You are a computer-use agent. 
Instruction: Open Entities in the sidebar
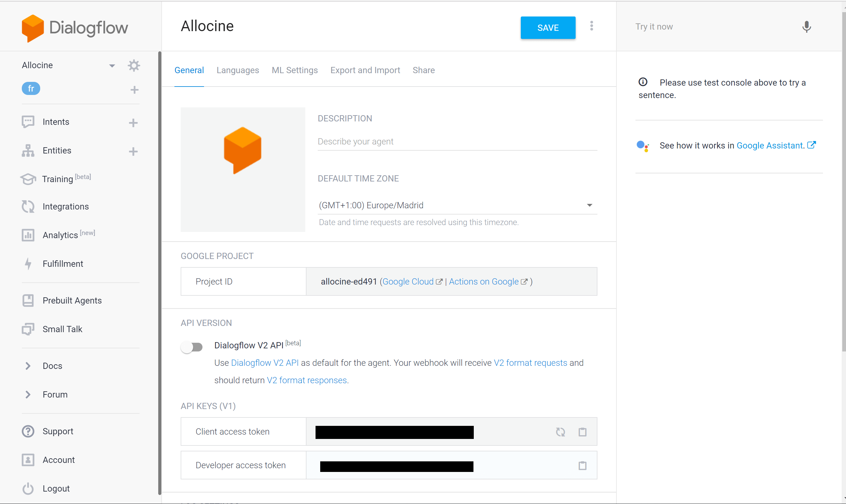(x=57, y=150)
